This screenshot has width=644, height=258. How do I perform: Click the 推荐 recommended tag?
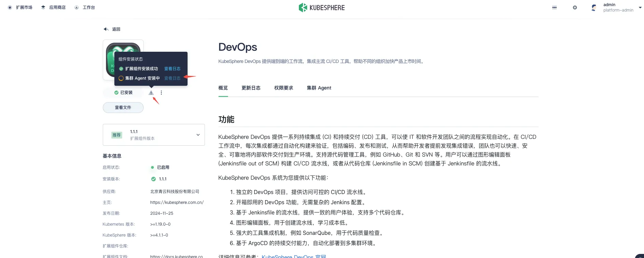click(x=116, y=135)
